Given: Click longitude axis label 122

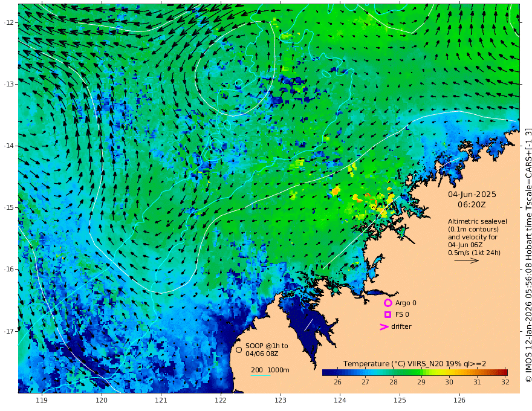Looking at the screenshot, I should tap(221, 401).
